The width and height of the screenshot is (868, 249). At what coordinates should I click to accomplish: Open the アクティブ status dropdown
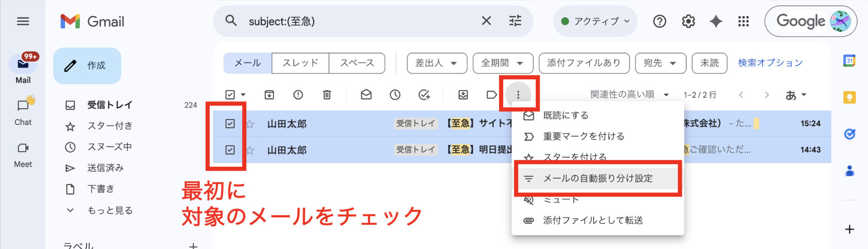point(595,21)
